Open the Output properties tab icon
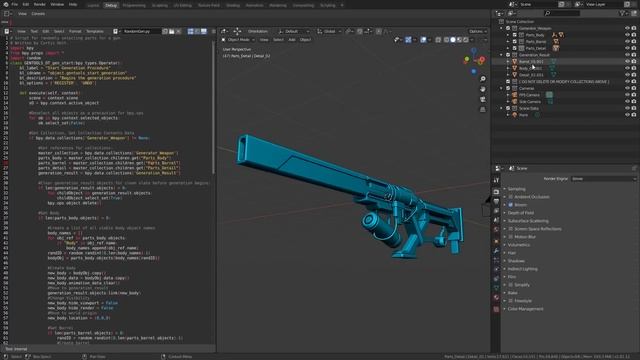Image resolution: width=640 pixels, height=360 pixels. [x=496, y=201]
